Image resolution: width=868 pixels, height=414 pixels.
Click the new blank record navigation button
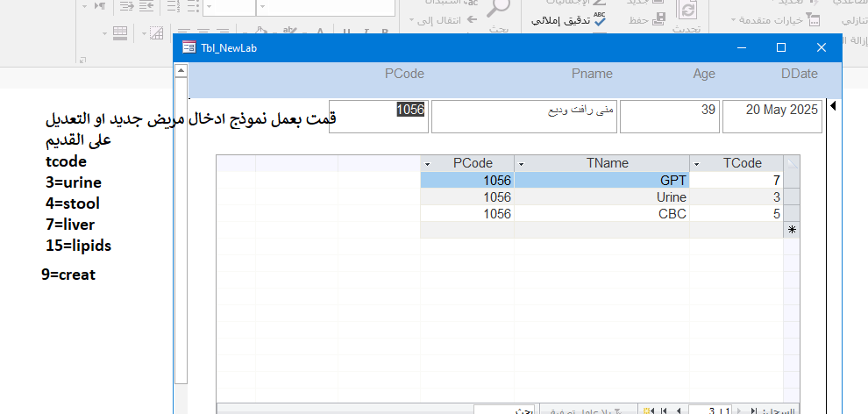[649, 410]
